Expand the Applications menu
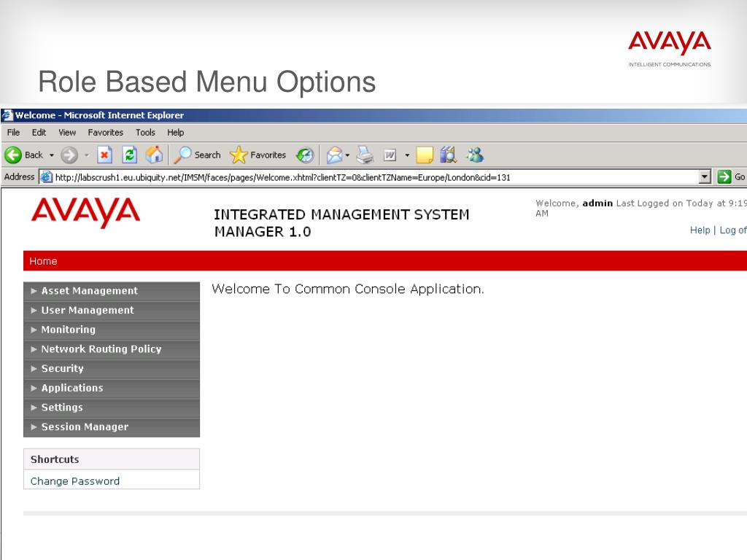747x560 pixels. pos(112,389)
